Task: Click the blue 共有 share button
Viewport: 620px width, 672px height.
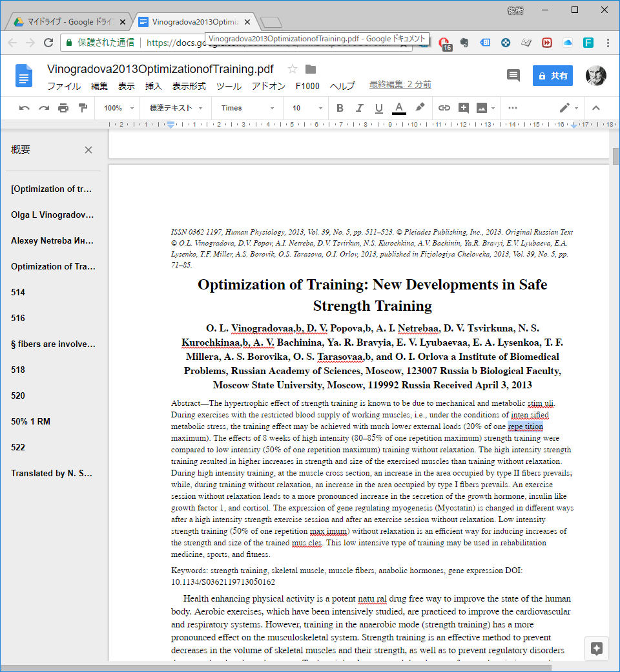Action: [553, 76]
